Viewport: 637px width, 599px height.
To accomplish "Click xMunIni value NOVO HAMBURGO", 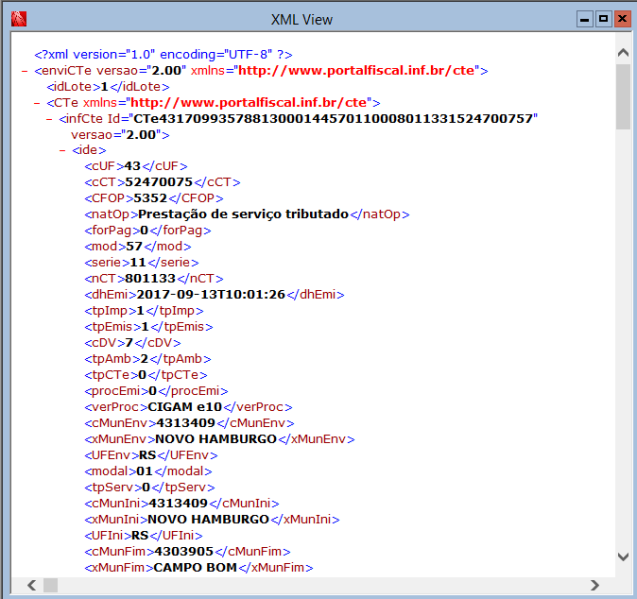I will tap(208, 519).
